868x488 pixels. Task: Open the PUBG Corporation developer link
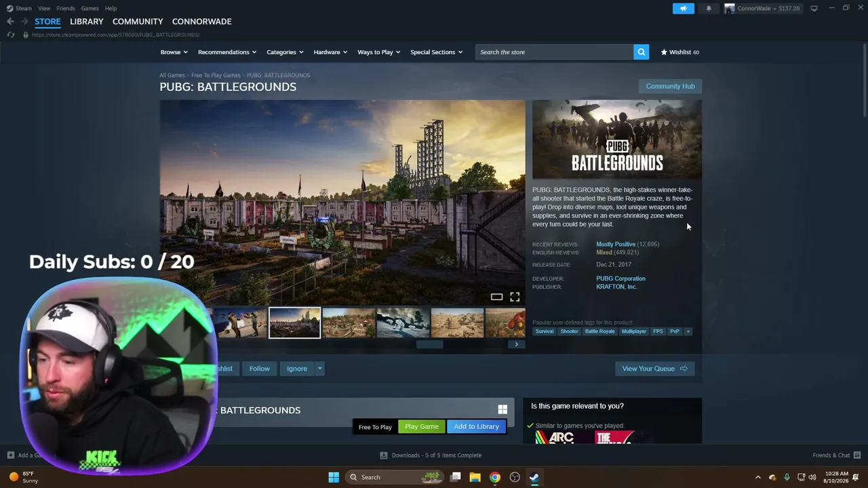coord(620,279)
